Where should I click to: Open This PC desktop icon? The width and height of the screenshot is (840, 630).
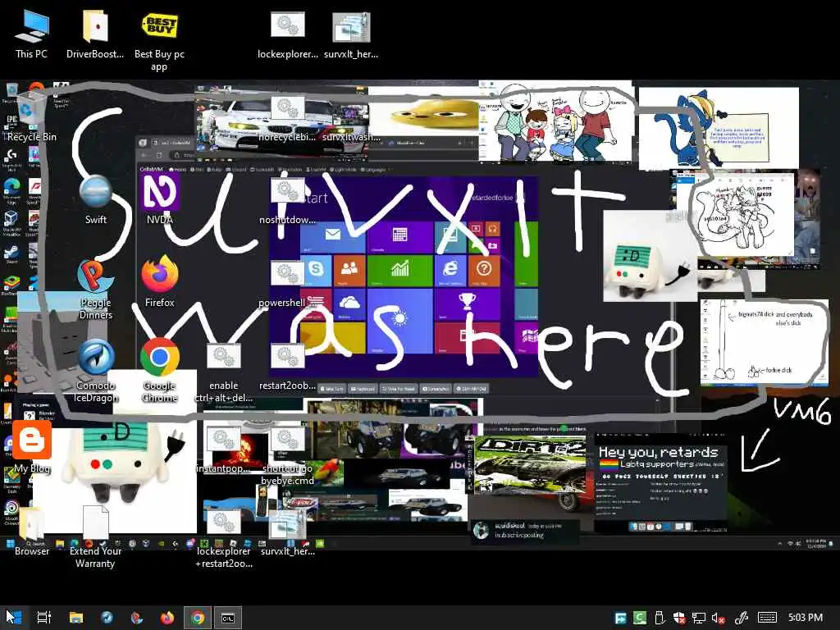(31, 34)
